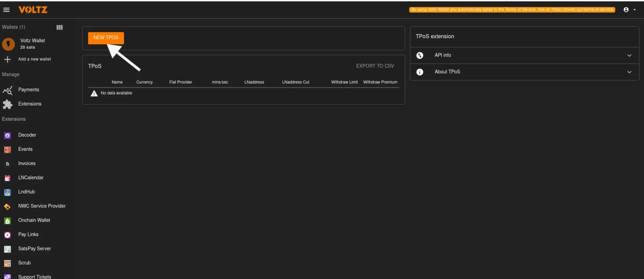Click the NEW TPOS button
This screenshot has width=644, height=279.
[x=106, y=38]
